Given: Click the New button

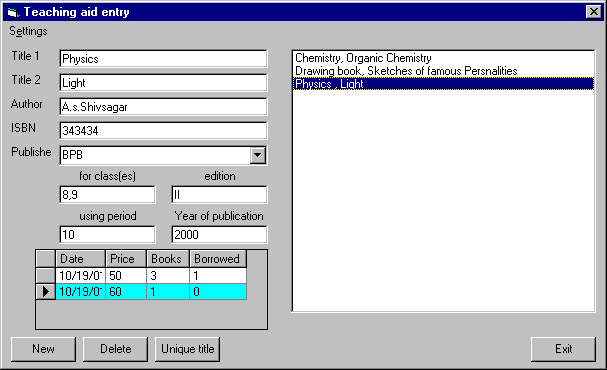Looking at the screenshot, I should point(43,349).
